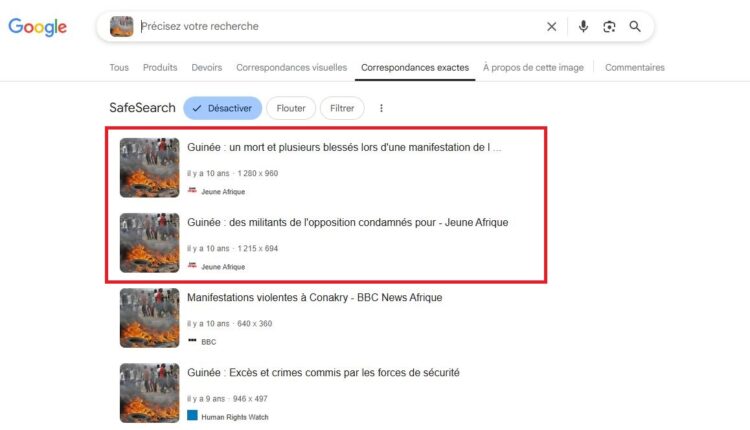Screen dimensions: 750x430
Task: Click 'il y a 10 ans · 640 x 360' text
Action: pos(230,323)
